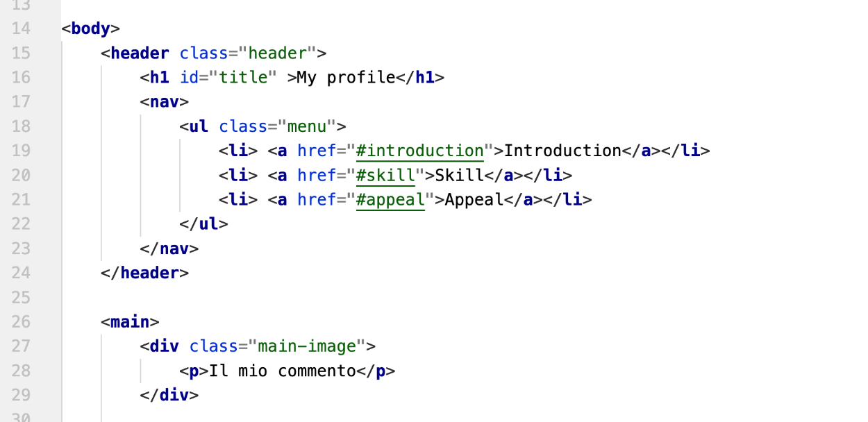Place cursor in the "Introduction" anchor label text
The height and width of the screenshot is (422, 868).
pyautogui.click(x=562, y=151)
